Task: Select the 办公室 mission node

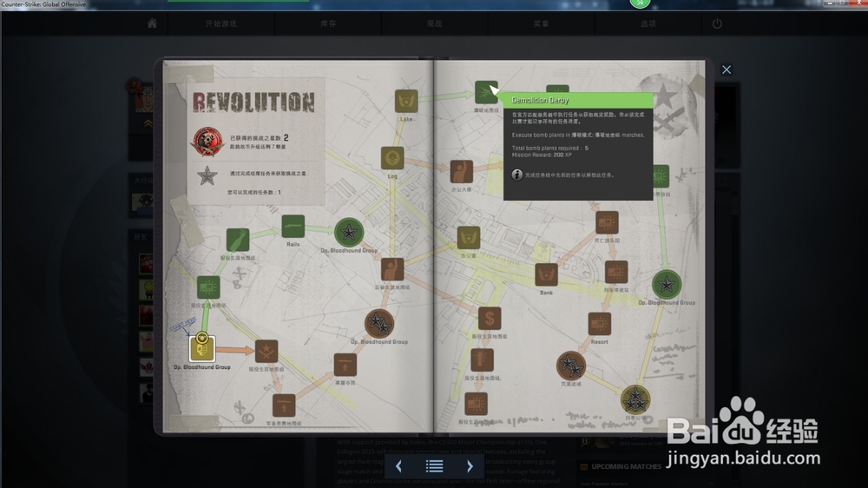Action: click(469, 238)
